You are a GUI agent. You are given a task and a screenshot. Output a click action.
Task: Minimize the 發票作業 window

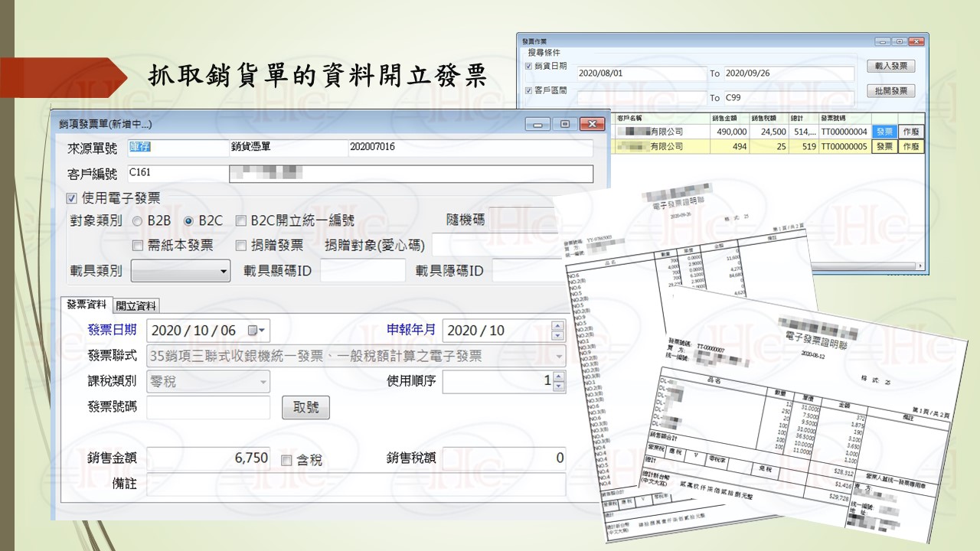pos(884,41)
